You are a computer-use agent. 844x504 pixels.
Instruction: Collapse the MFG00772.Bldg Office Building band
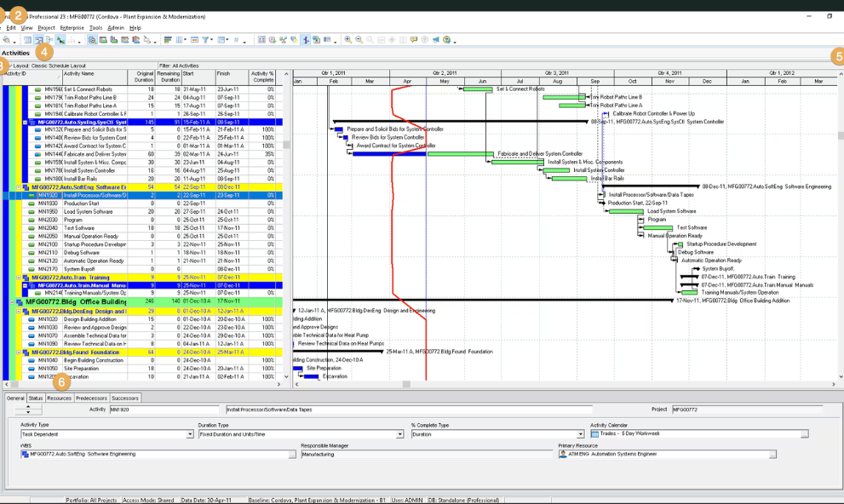tap(12, 302)
